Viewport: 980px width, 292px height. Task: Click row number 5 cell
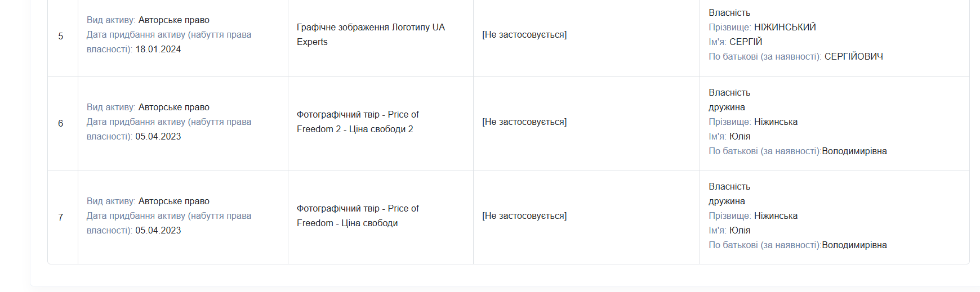click(61, 37)
